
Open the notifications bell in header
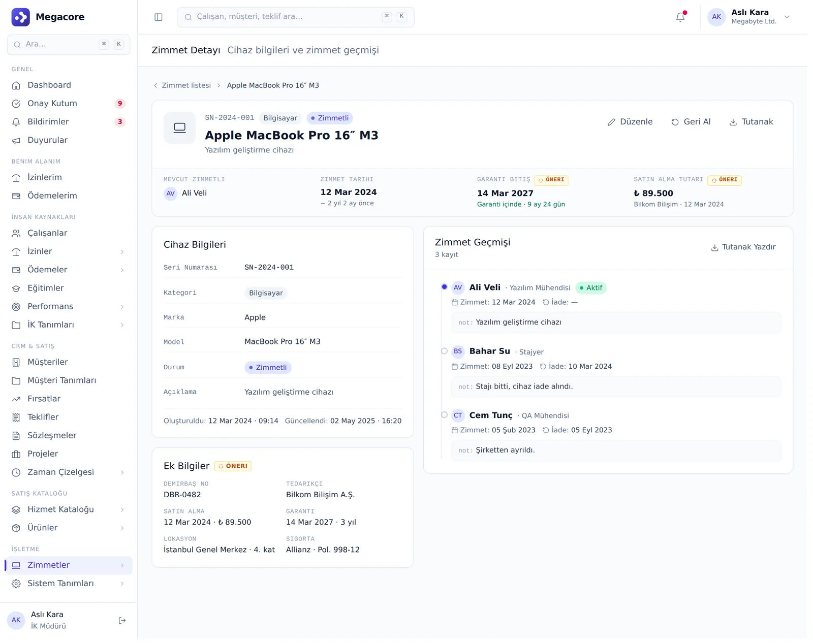pos(680,17)
